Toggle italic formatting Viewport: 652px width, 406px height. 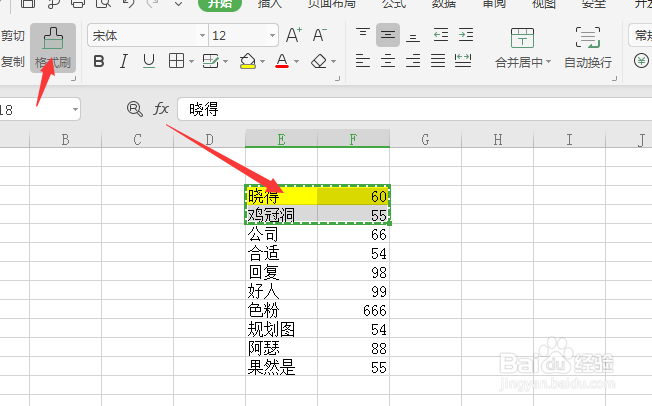(x=123, y=62)
